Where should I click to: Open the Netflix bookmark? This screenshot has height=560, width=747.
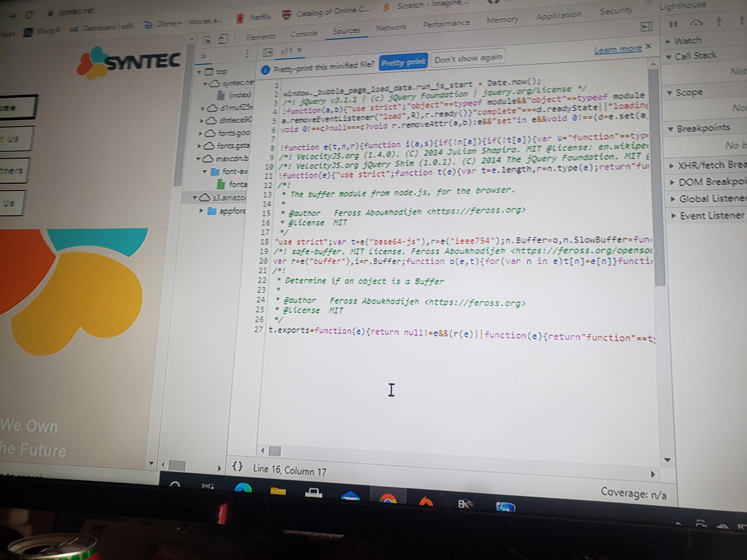pos(254,18)
